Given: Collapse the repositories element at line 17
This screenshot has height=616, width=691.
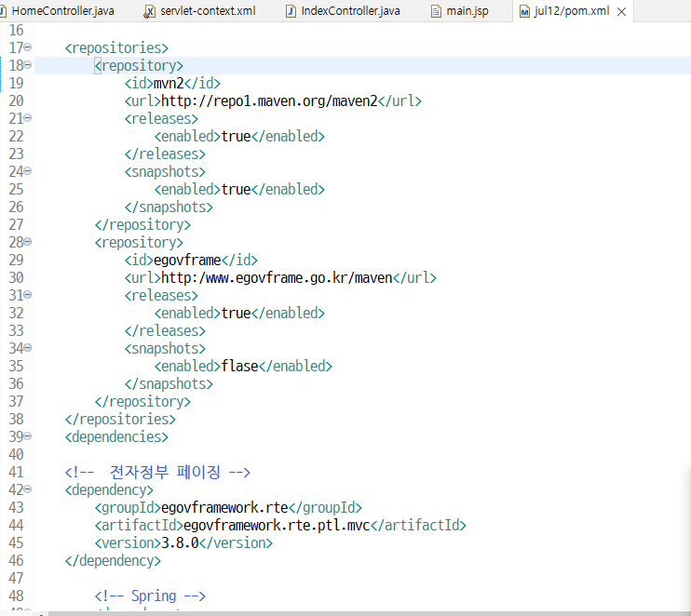Looking at the screenshot, I should coord(28,47).
